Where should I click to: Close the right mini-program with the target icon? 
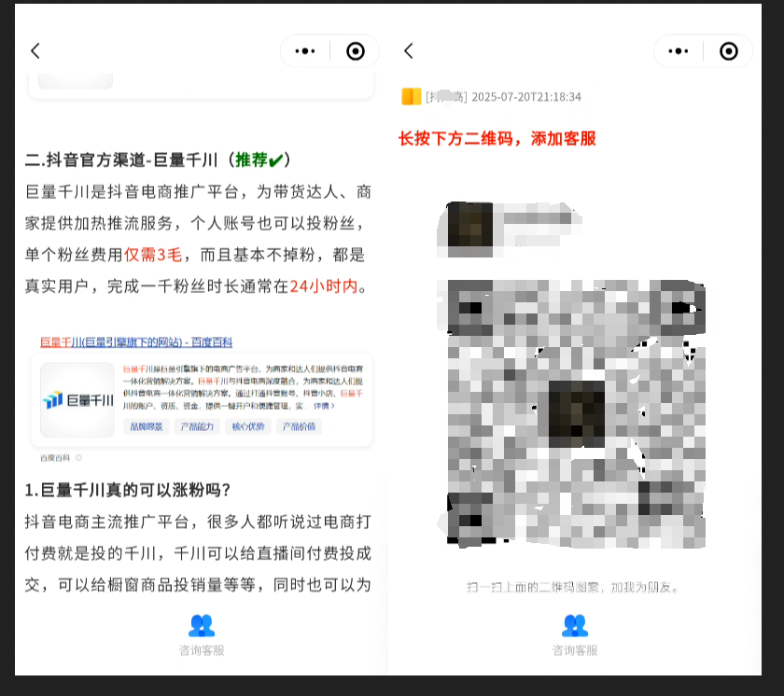point(729,51)
